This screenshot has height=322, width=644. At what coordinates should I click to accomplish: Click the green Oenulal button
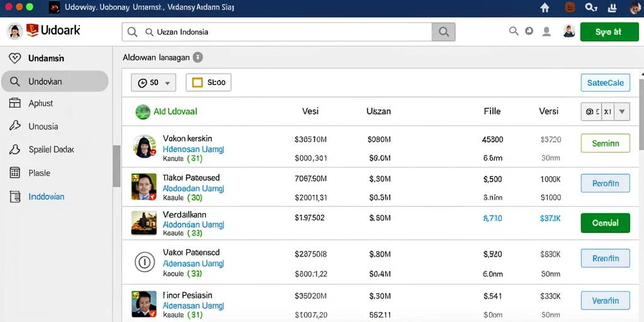point(606,223)
